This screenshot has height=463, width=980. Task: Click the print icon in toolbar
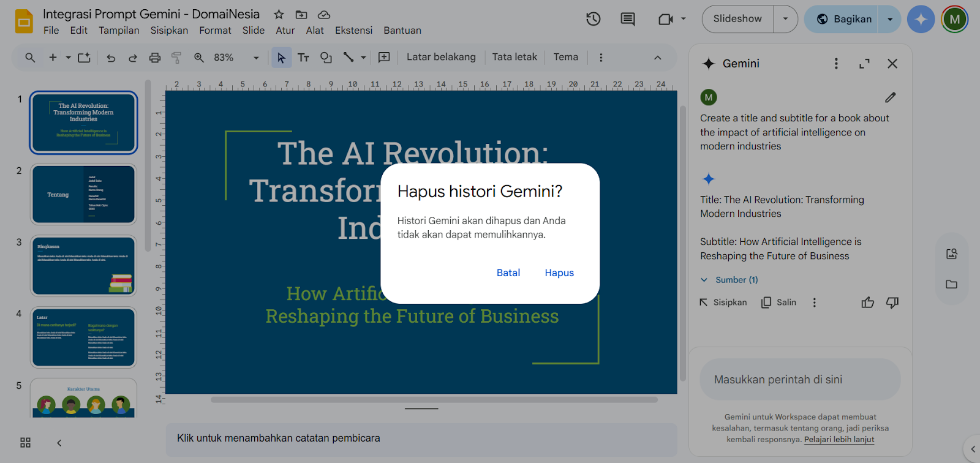coord(155,58)
